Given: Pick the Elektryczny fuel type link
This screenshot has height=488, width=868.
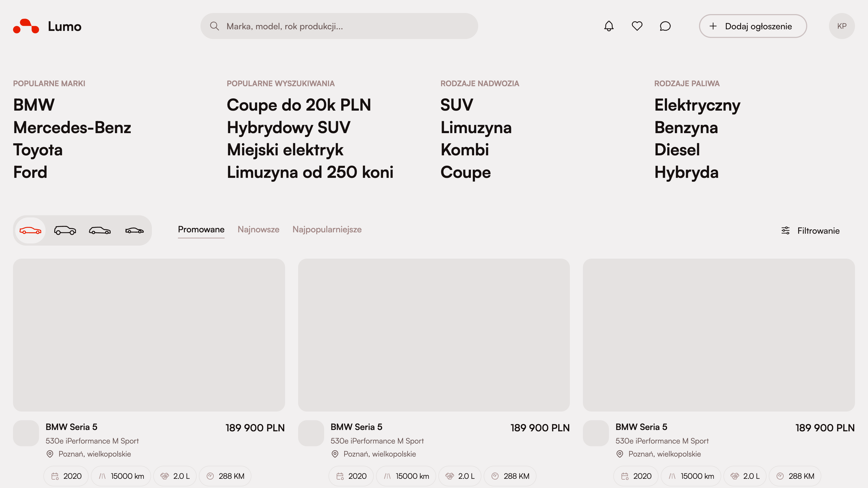Looking at the screenshot, I should coord(697,105).
